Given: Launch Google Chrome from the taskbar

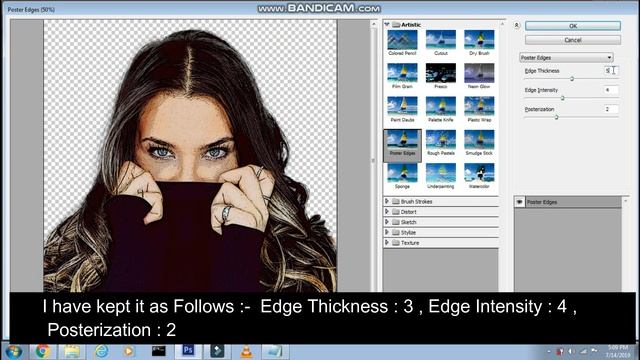Looking at the screenshot, I should coord(42,351).
